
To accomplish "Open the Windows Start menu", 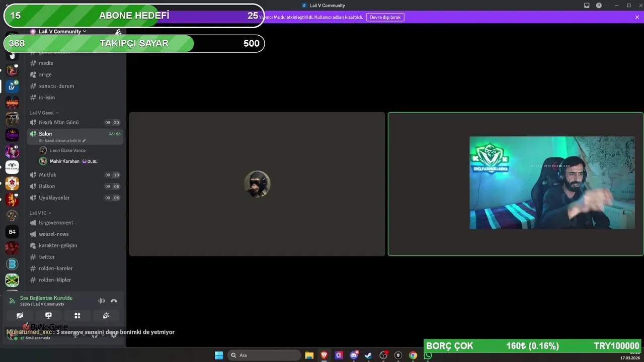I will pos(219,355).
